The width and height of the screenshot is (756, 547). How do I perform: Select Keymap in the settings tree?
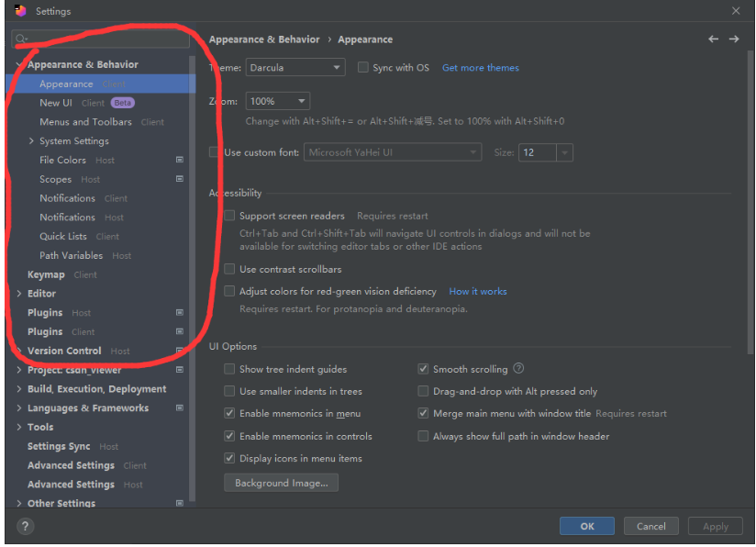(x=46, y=274)
